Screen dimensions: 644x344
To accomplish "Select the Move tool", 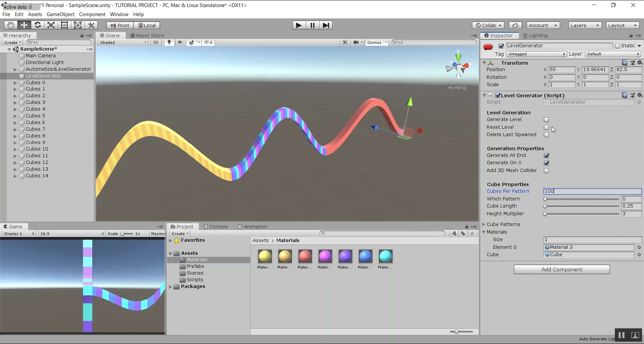I will pos(24,25).
